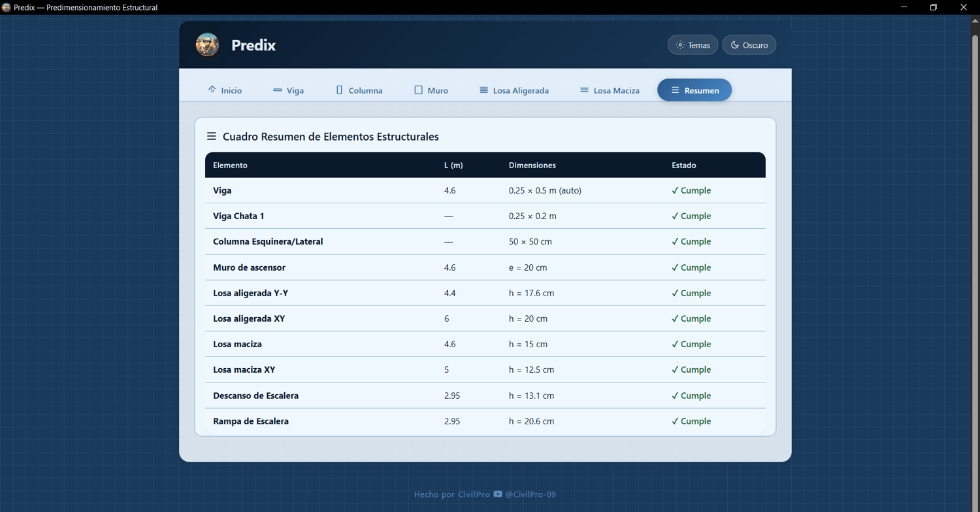
Task: Click the h = 12.5 cm value
Action: [531, 369]
